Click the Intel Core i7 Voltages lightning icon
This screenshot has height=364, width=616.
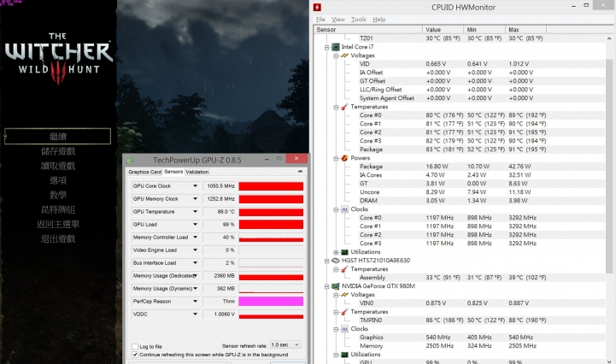click(x=344, y=56)
